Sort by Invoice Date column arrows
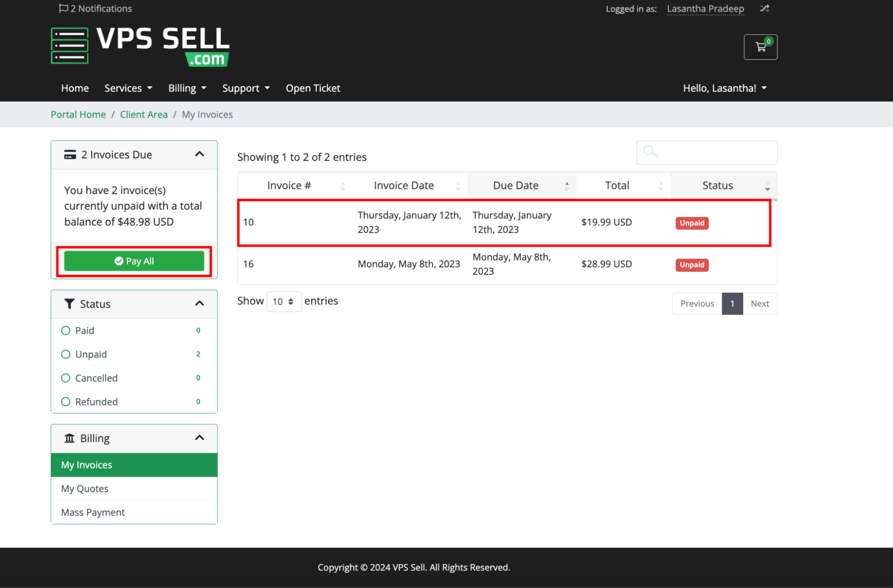Screen dimensions: 893x588 [x=458, y=186]
